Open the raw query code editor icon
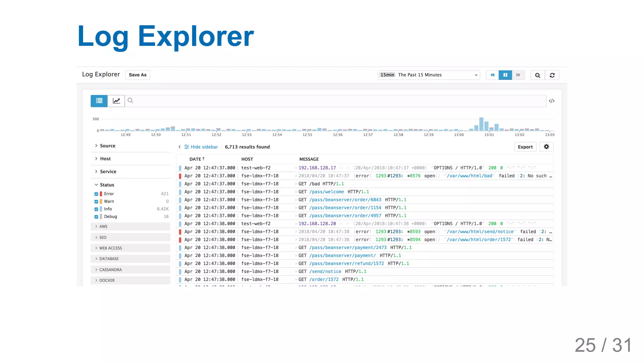 [552, 101]
